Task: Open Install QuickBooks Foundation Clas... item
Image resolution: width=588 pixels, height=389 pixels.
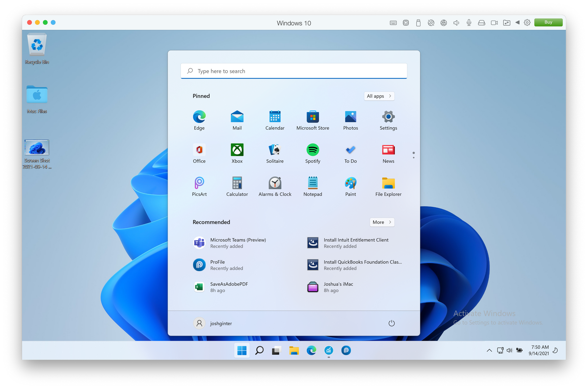Action: pyautogui.click(x=355, y=265)
